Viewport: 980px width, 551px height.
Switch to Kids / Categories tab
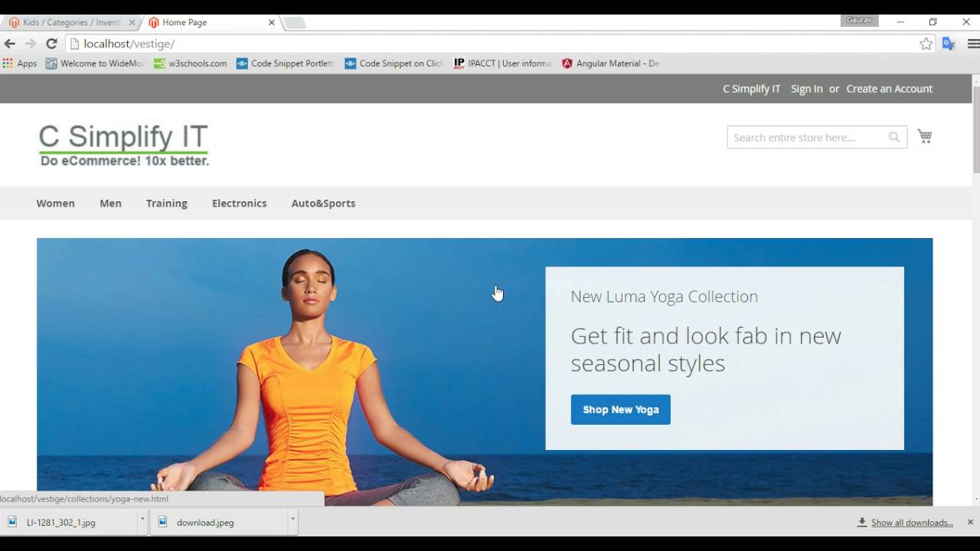70,22
